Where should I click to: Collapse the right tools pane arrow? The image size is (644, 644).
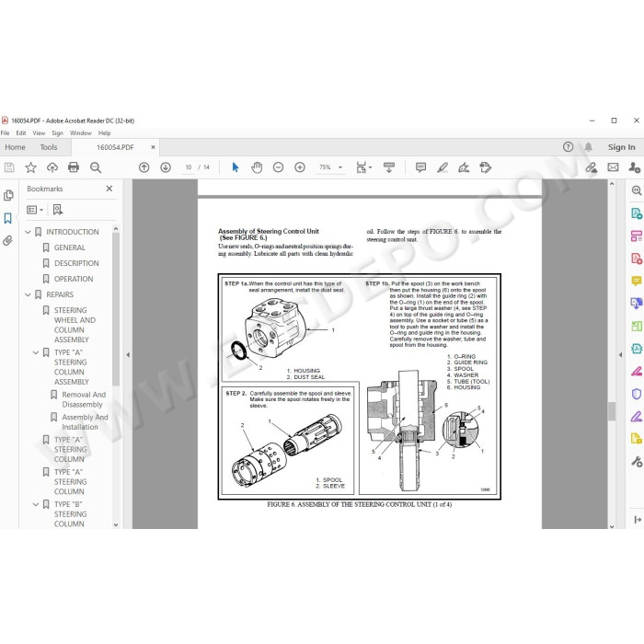click(x=620, y=354)
